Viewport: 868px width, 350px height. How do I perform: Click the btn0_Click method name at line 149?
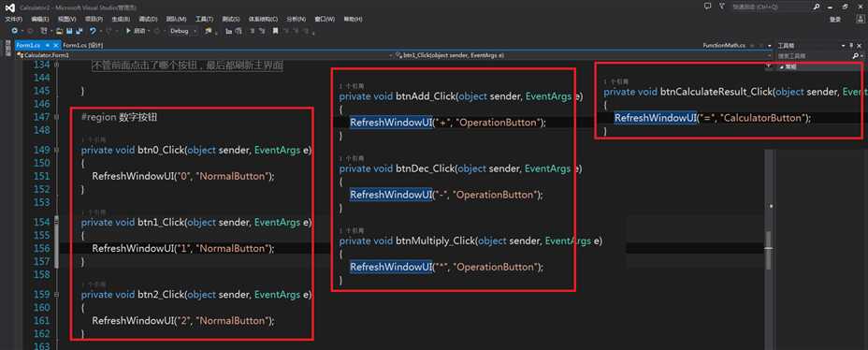(x=161, y=150)
